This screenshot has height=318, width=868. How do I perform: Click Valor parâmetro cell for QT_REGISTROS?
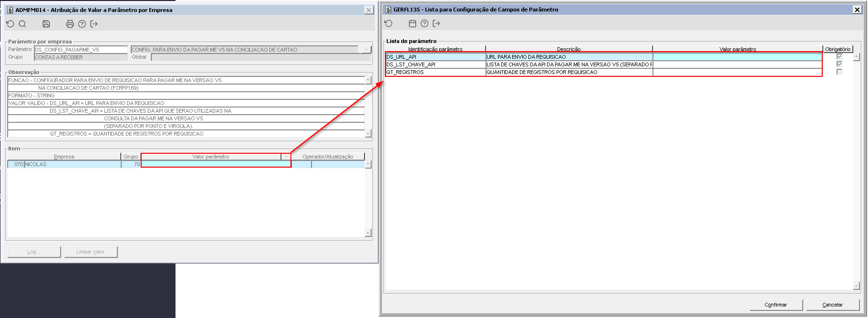point(737,72)
